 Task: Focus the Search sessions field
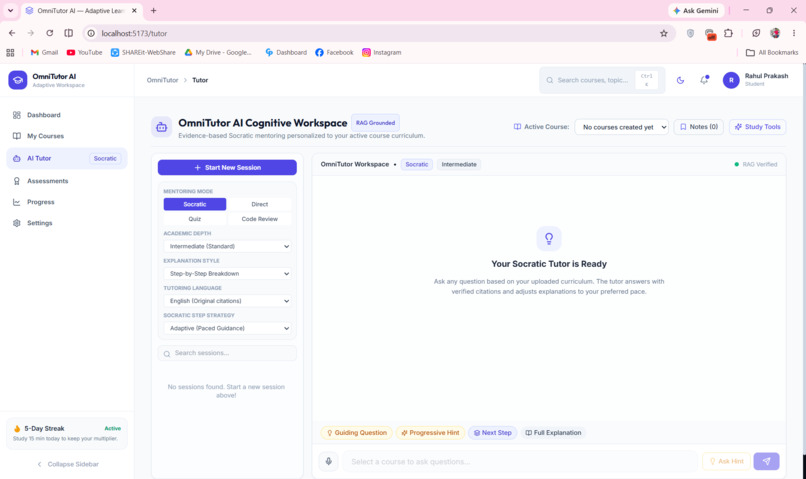click(227, 353)
